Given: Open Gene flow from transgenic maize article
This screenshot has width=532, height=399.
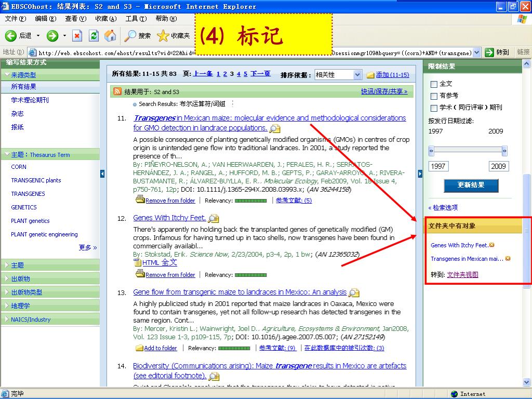Looking at the screenshot, I should (240, 292).
